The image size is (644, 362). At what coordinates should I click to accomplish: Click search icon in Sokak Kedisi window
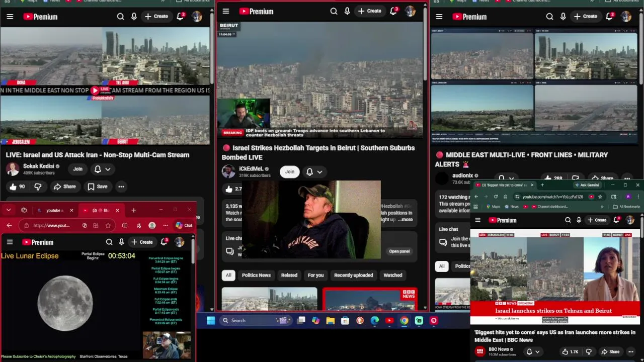pyautogui.click(x=121, y=17)
